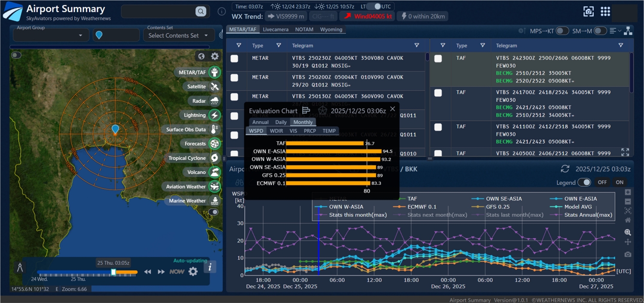The image size is (644, 303).
Task: Click the screenshot capture icon
Action: click(589, 12)
